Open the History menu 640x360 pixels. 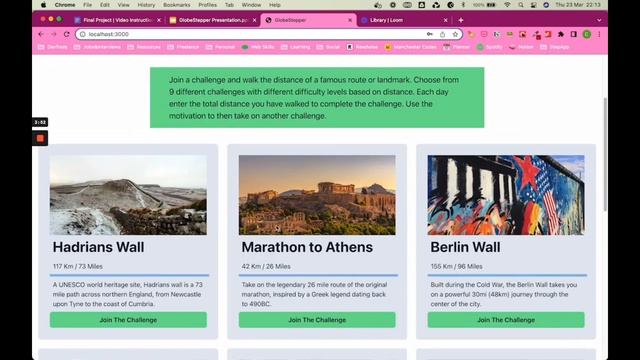point(146,5)
